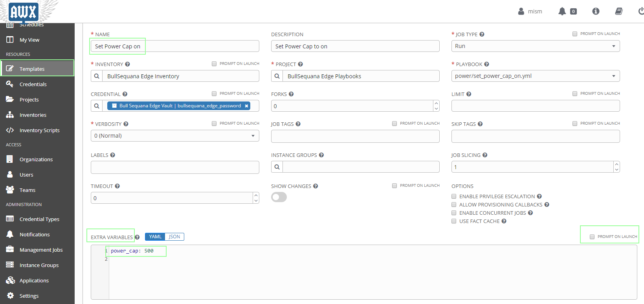The height and width of the screenshot is (304, 644).
Task: Click the Forks stepper arrows
Action: coord(436,106)
